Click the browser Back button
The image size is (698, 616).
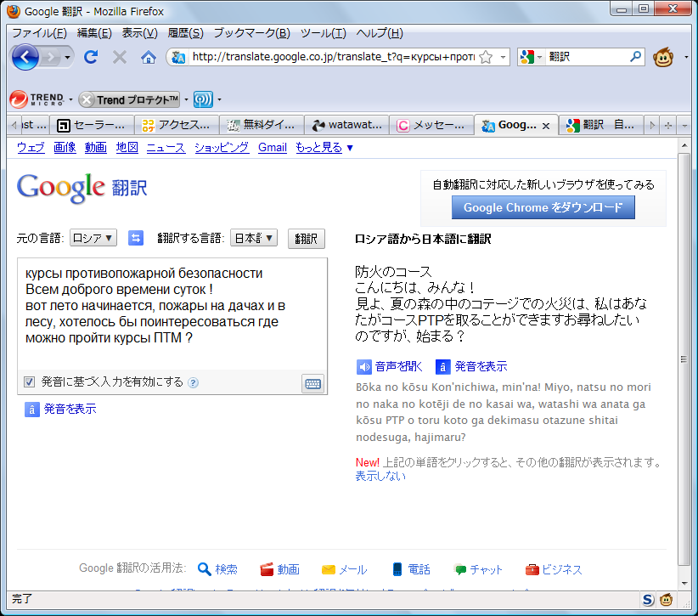(25, 57)
